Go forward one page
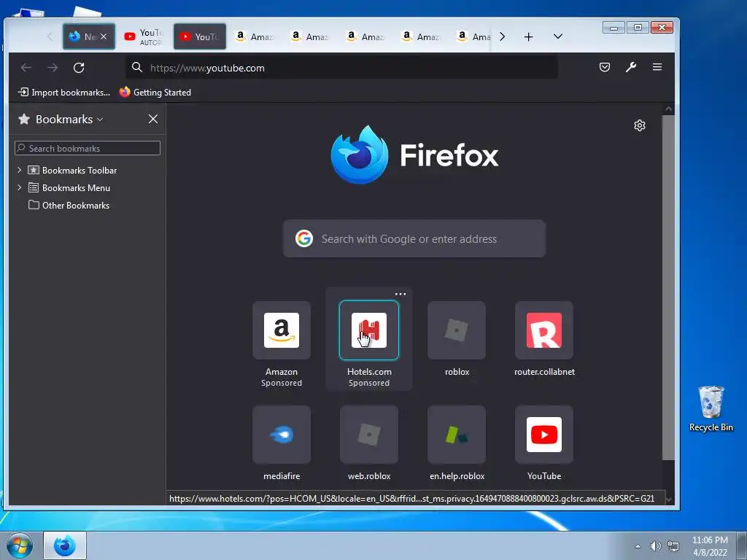747x560 pixels. click(x=53, y=68)
